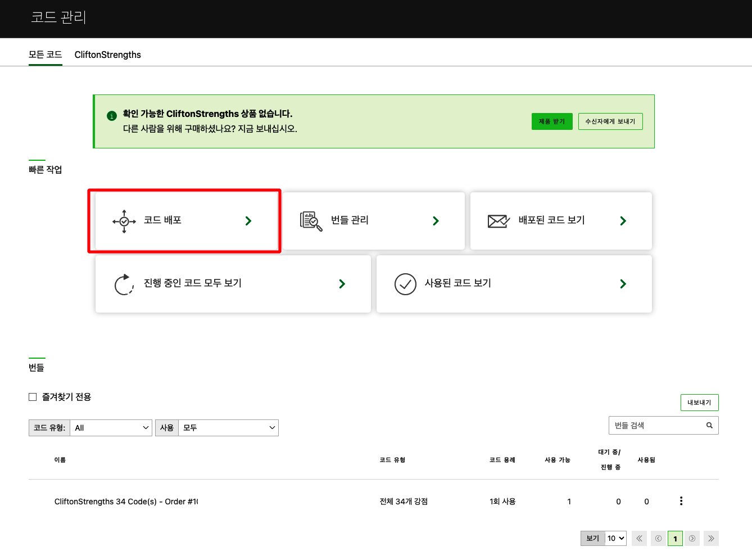752x560 pixels.
Task: Click the chevron arrow on 코드 배포 card
Action: [x=248, y=221]
